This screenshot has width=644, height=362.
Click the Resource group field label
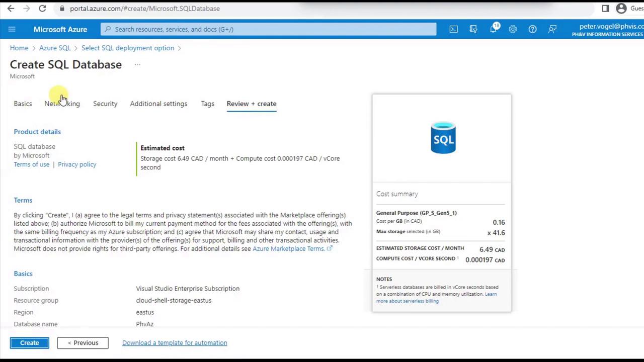(36, 300)
